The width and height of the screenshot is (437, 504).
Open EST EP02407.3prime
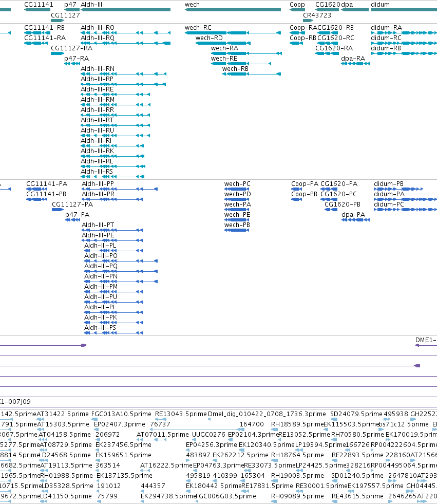(x=120, y=424)
